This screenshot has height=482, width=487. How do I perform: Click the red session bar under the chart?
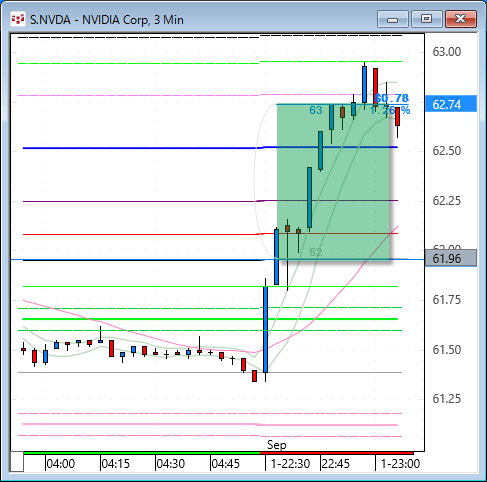pos(337,453)
